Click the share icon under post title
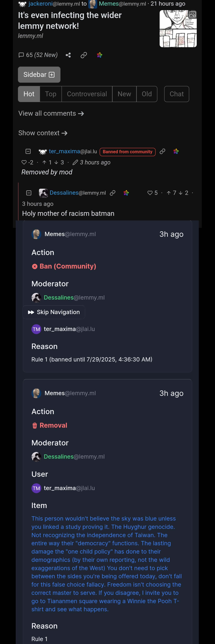Image resolution: width=215 pixels, height=644 pixels. (68, 55)
